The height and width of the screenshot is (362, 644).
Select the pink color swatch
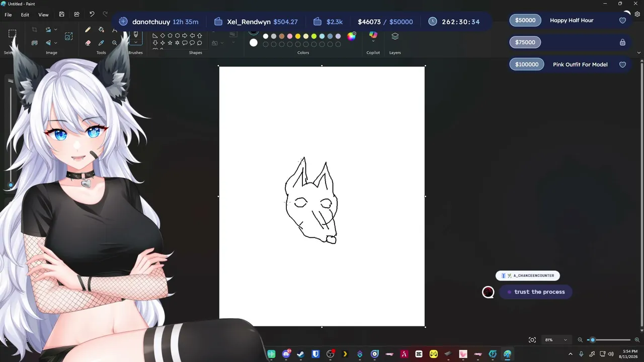point(290,36)
